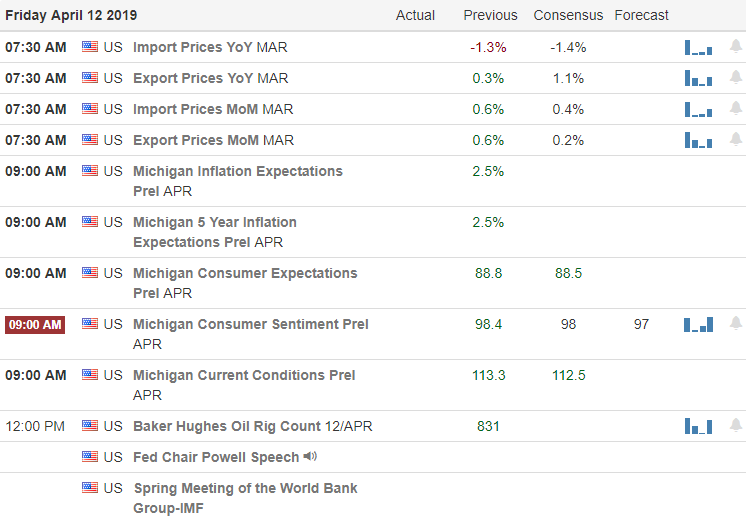Open chart icon for Import Prices MoM

coord(698,109)
